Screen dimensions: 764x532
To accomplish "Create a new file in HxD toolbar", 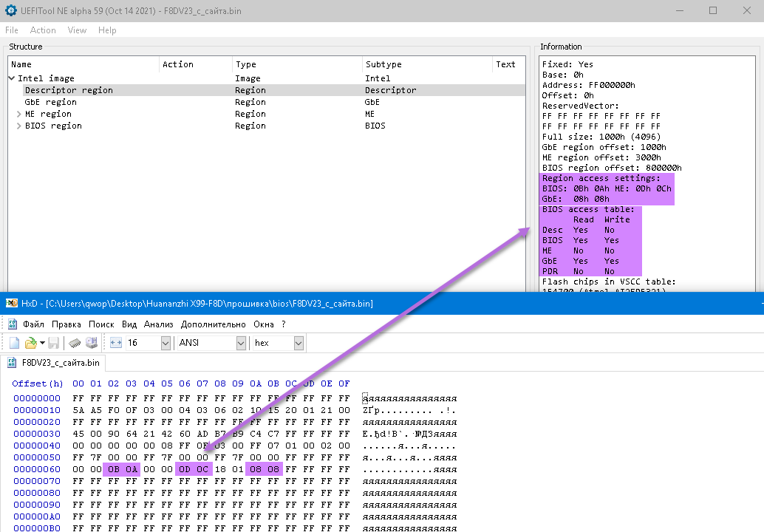I will (x=14, y=343).
